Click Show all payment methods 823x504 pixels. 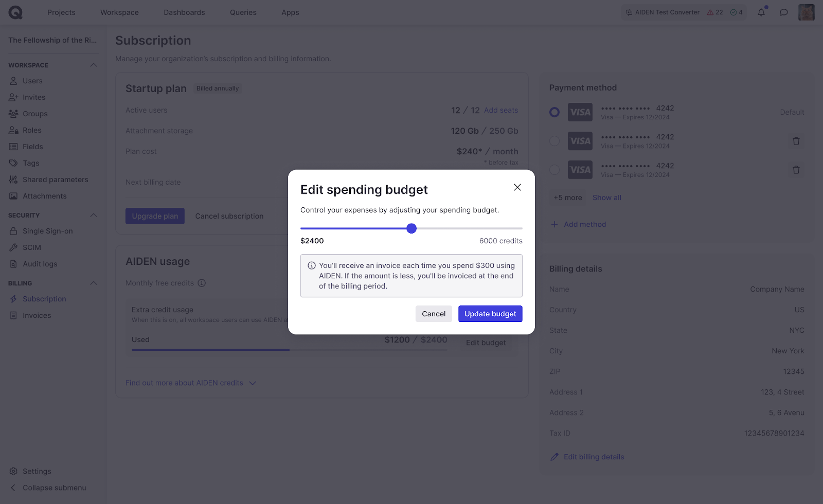(x=607, y=197)
